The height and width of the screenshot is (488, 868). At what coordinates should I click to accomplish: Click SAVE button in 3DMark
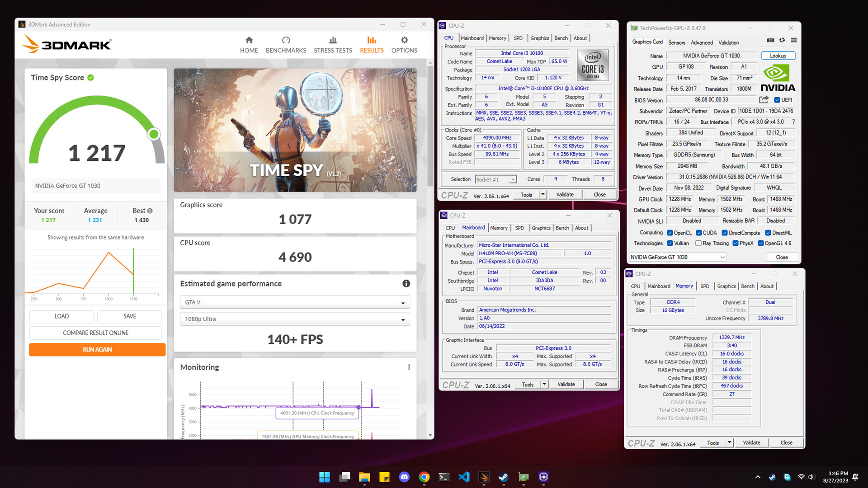pos(130,316)
